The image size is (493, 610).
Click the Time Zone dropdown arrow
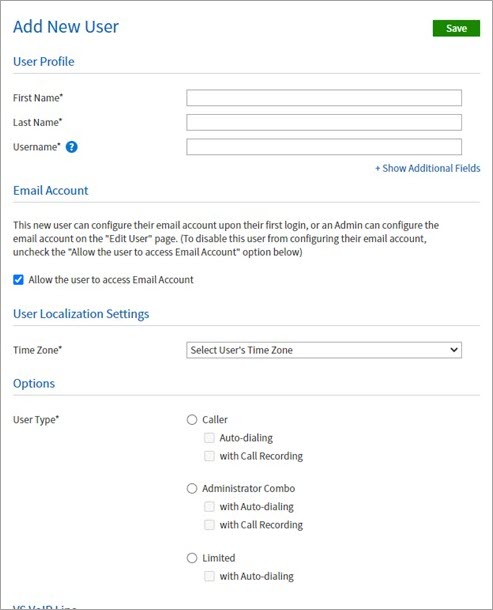(x=454, y=350)
